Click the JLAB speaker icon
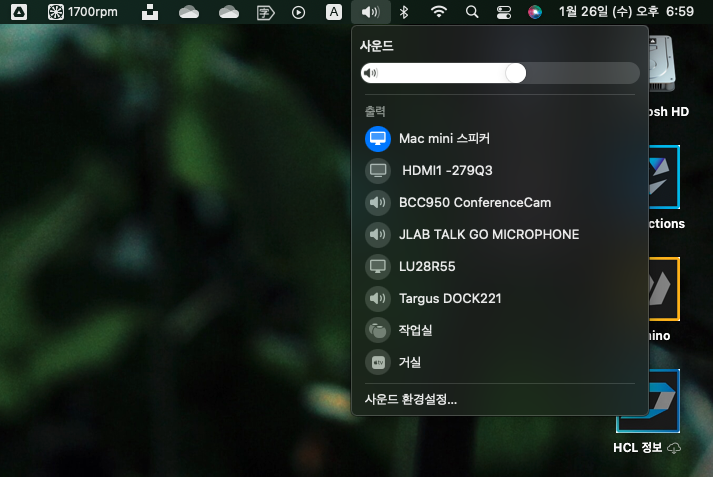 click(x=378, y=234)
